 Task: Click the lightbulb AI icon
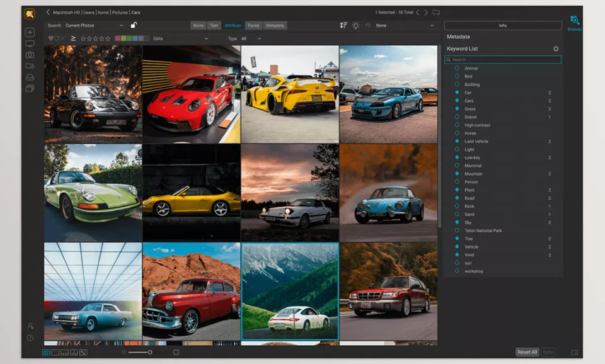355,25
